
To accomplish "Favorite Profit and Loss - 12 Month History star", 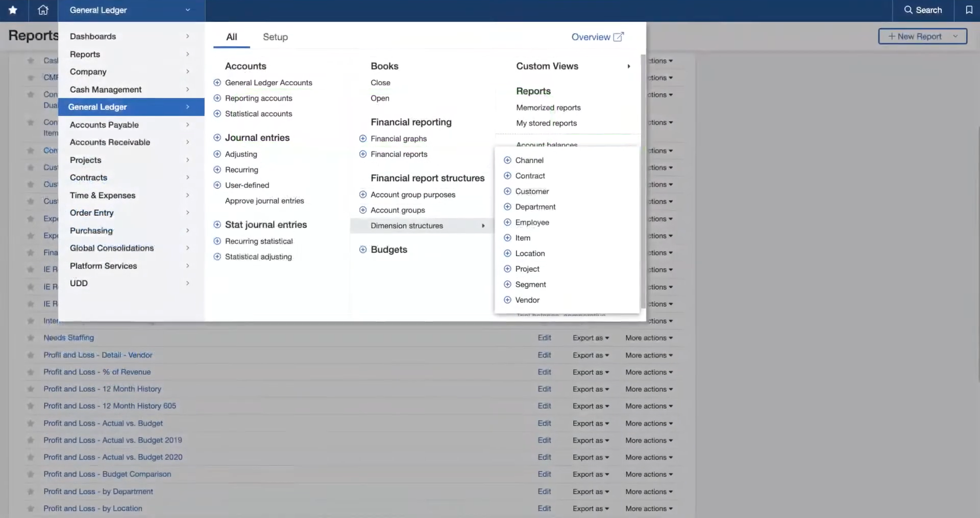I will (31, 389).
